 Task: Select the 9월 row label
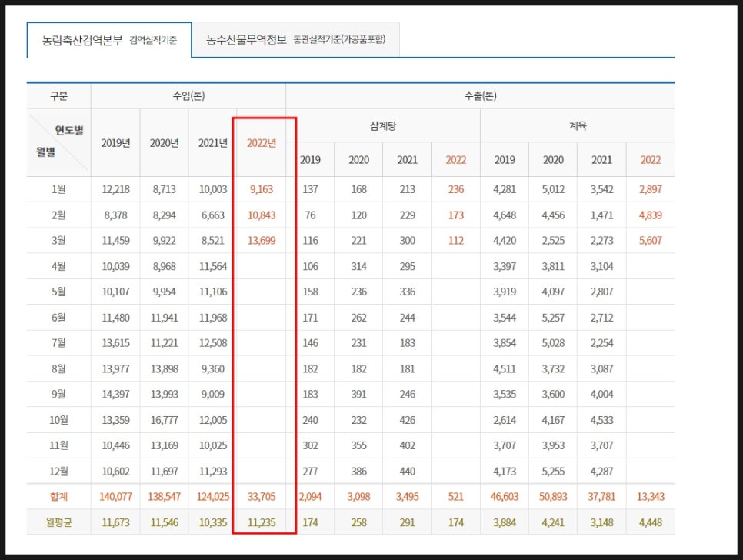coord(58,394)
